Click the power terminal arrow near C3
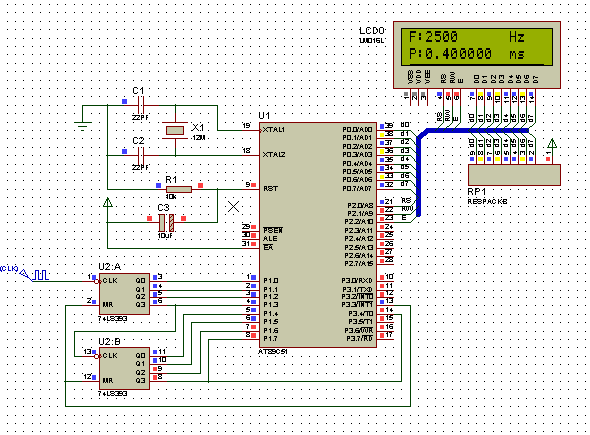Screen dimensions: 590x435 coord(108,202)
